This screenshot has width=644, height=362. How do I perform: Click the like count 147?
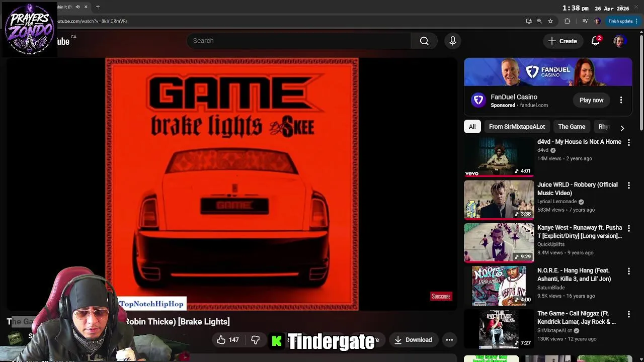[x=234, y=340]
